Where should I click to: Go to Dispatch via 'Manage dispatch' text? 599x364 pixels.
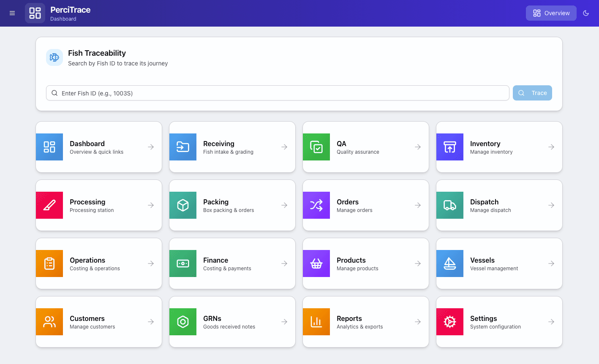(490, 210)
